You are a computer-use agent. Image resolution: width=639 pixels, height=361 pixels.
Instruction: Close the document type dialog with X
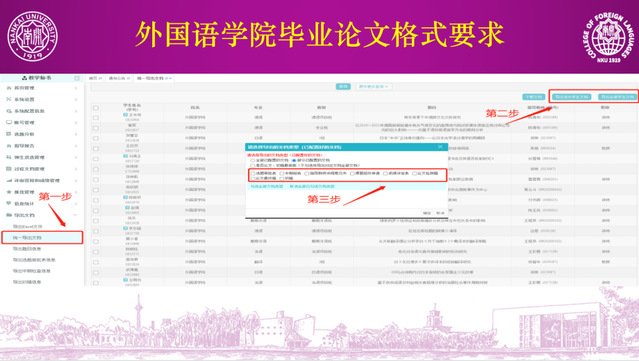click(440, 147)
